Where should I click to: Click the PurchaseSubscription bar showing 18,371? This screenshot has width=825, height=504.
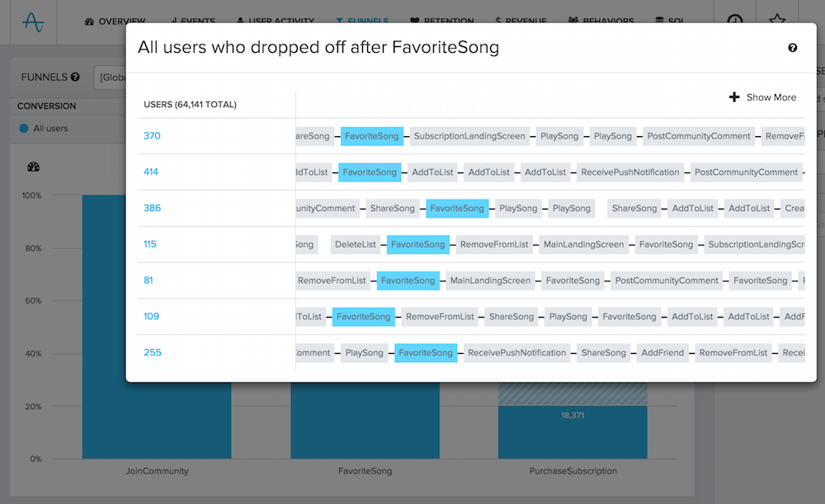click(x=573, y=430)
